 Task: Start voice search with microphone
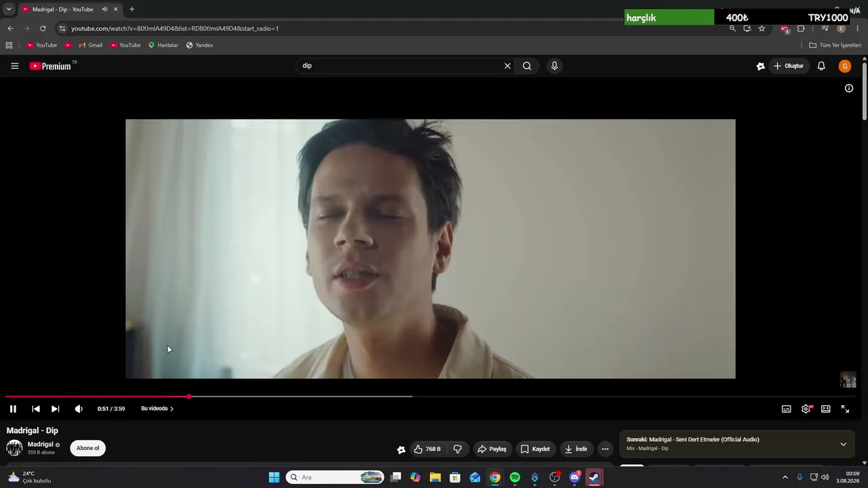(555, 66)
